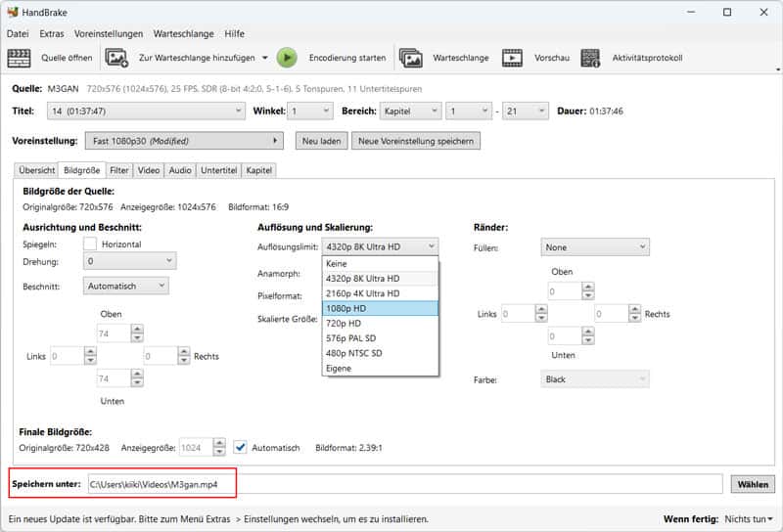Viewport: 783px width, 532px height.
Task: Switch to the Untertitel tab
Action: [x=218, y=170]
